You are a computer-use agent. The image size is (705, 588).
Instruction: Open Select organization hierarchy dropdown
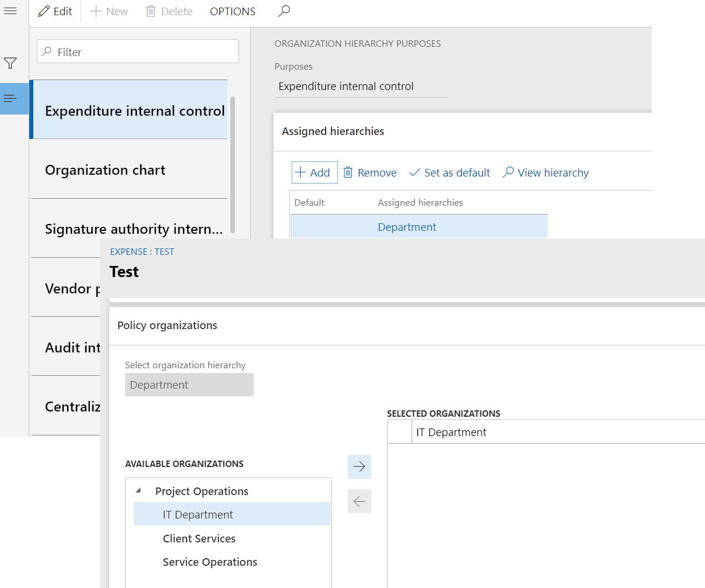(189, 385)
